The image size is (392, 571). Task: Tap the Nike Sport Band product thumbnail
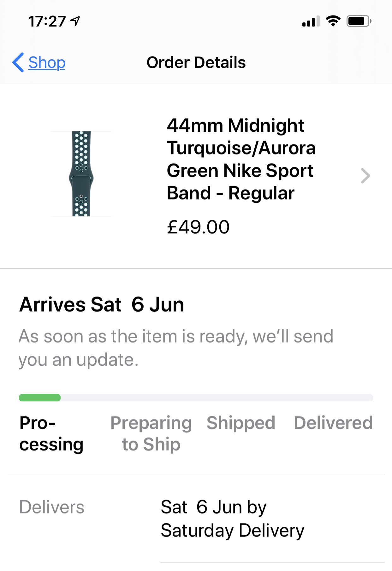tap(81, 174)
